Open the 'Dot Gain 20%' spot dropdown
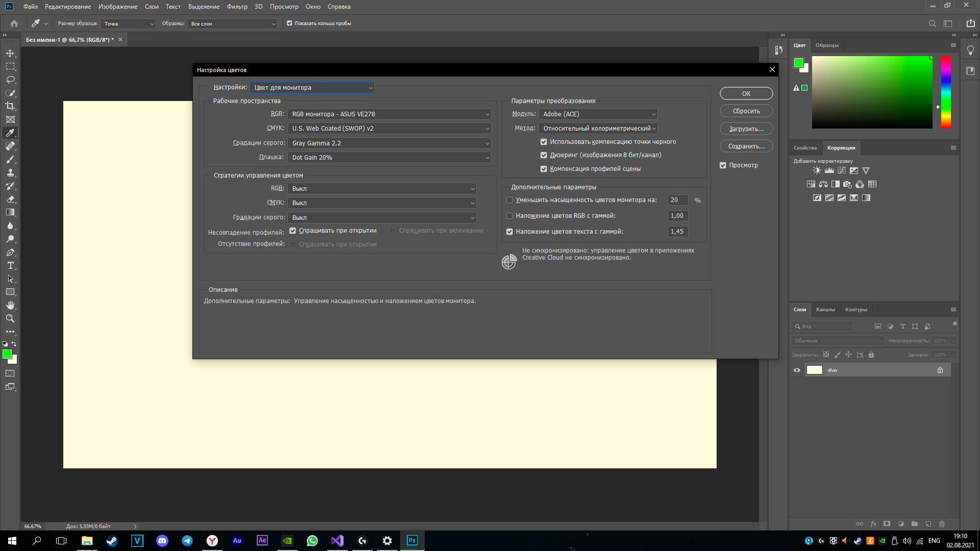This screenshot has height=551, width=980. tap(389, 158)
